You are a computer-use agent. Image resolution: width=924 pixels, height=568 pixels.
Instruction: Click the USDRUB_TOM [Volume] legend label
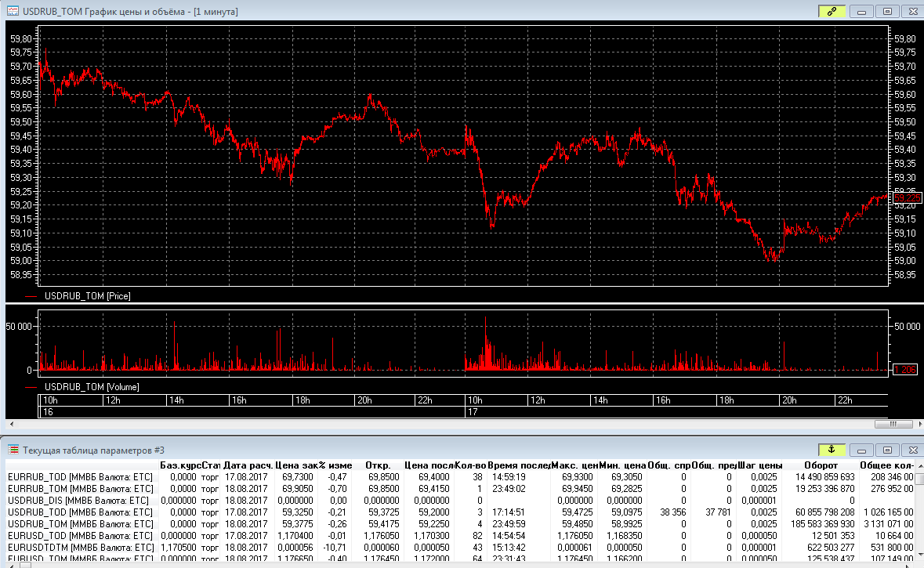[x=91, y=386]
